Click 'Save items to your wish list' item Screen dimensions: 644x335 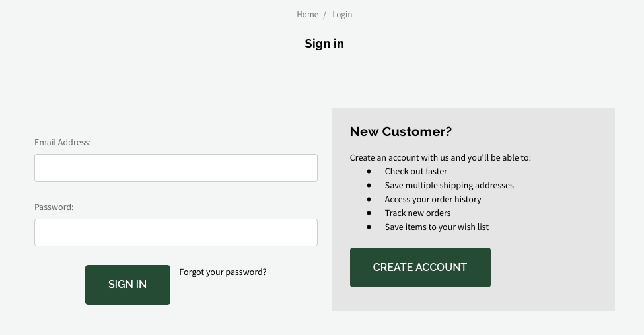[x=437, y=227]
